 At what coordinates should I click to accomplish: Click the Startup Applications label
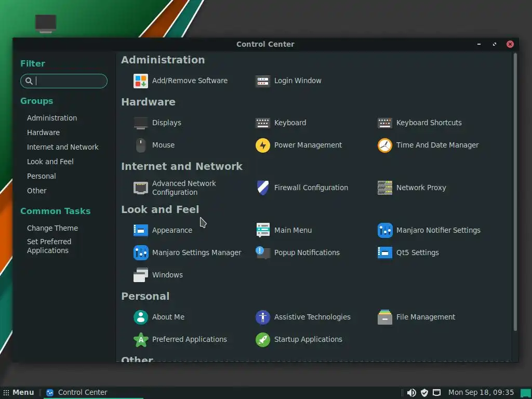[x=308, y=340]
